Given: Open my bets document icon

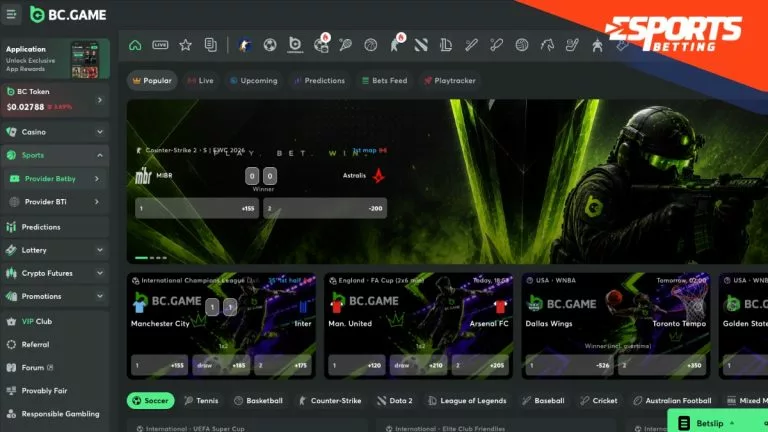Looking at the screenshot, I should [x=211, y=45].
